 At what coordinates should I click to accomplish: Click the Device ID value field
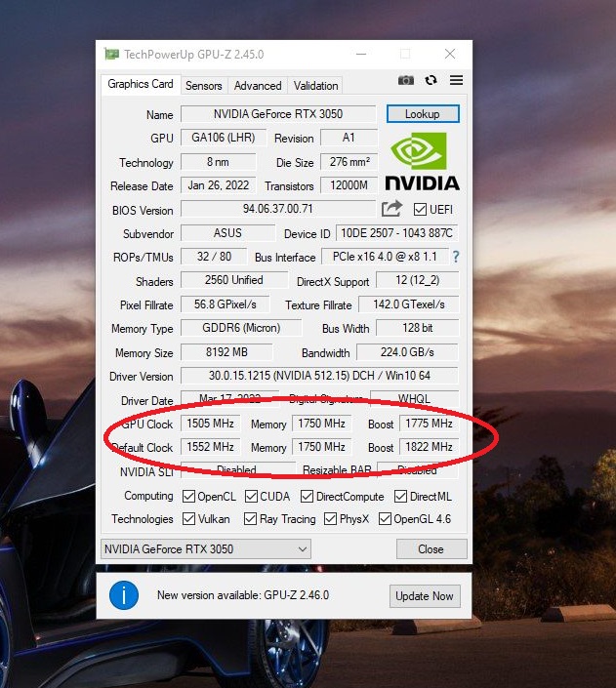point(397,233)
